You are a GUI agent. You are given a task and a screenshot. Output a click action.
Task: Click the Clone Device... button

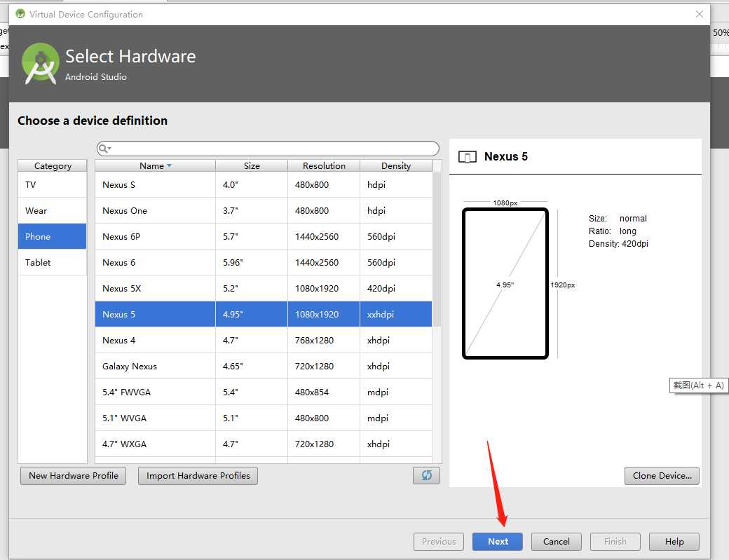click(x=662, y=475)
